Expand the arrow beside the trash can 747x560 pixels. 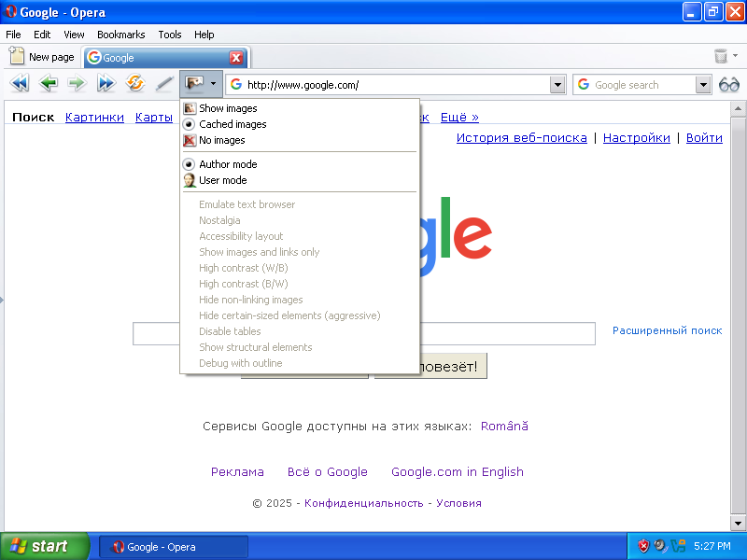(x=735, y=56)
